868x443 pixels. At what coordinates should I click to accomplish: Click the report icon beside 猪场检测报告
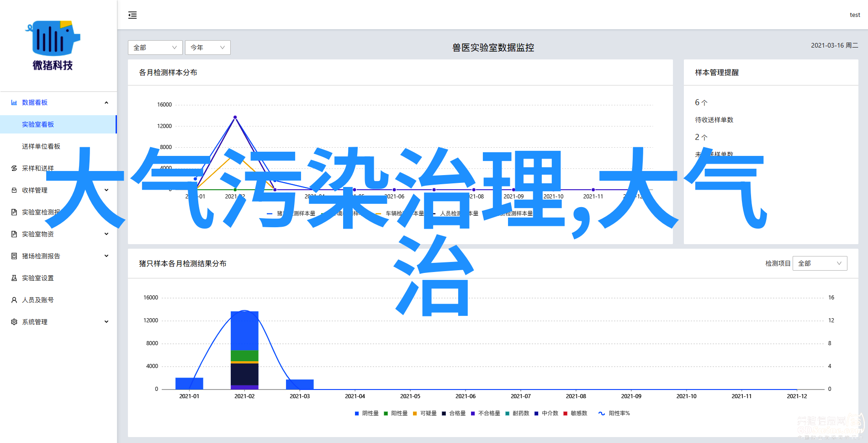[14, 256]
